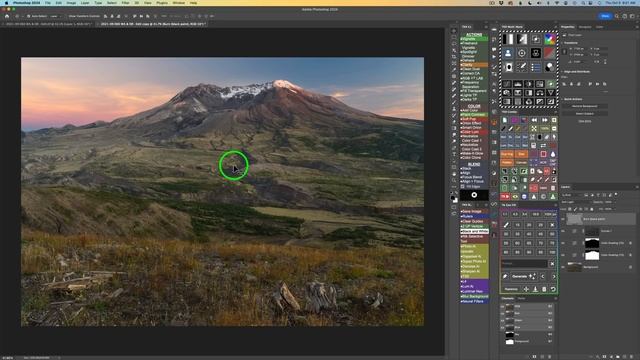
Task: Click the double left arrow icon in TK Combo
Action: tap(534, 120)
